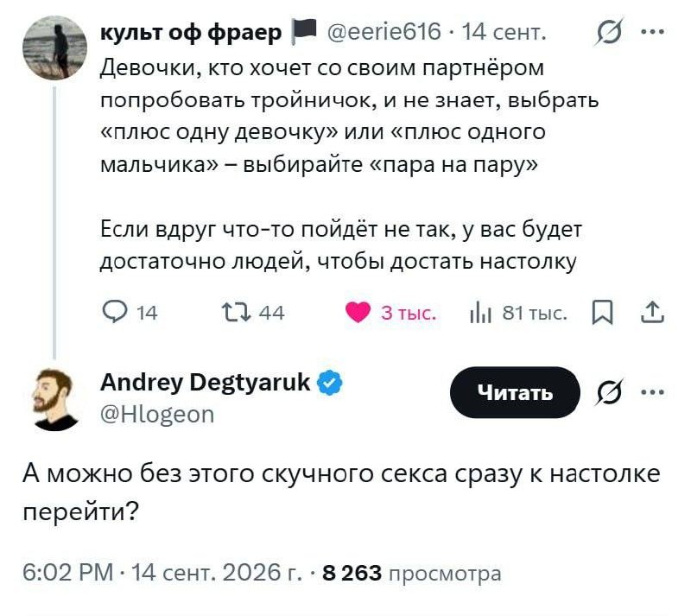The image size is (691, 616).
Task: Share the top tweet via upload arrow icon
Action: (x=653, y=312)
